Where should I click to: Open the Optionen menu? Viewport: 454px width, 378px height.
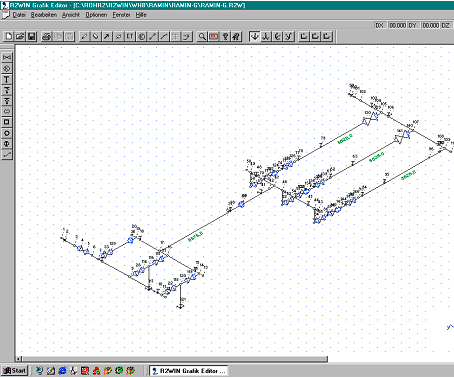click(96, 15)
